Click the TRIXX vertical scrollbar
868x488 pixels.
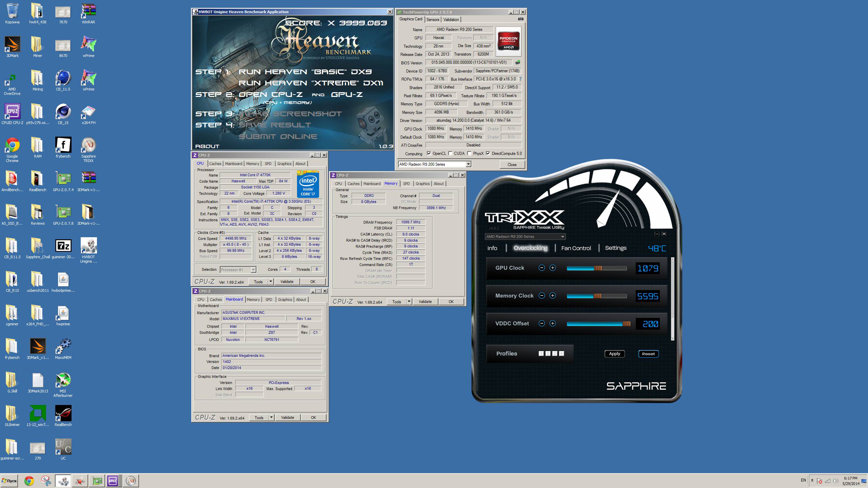tap(672, 299)
